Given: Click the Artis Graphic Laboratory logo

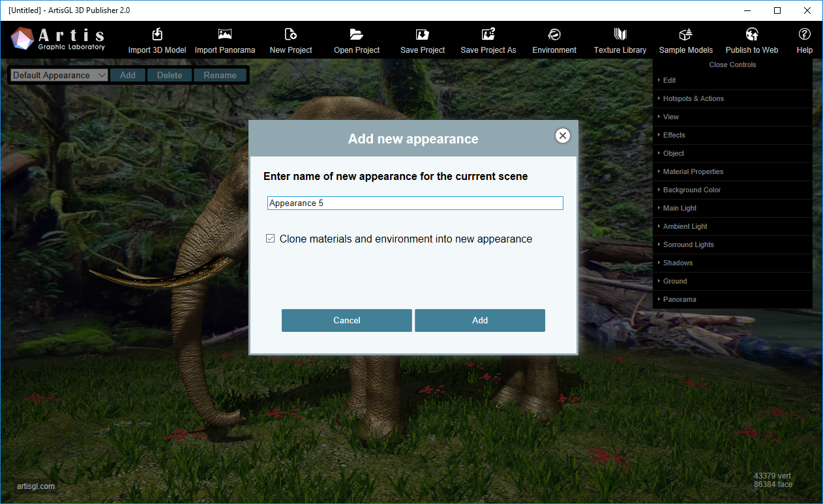Looking at the screenshot, I should pyautogui.click(x=58, y=40).
